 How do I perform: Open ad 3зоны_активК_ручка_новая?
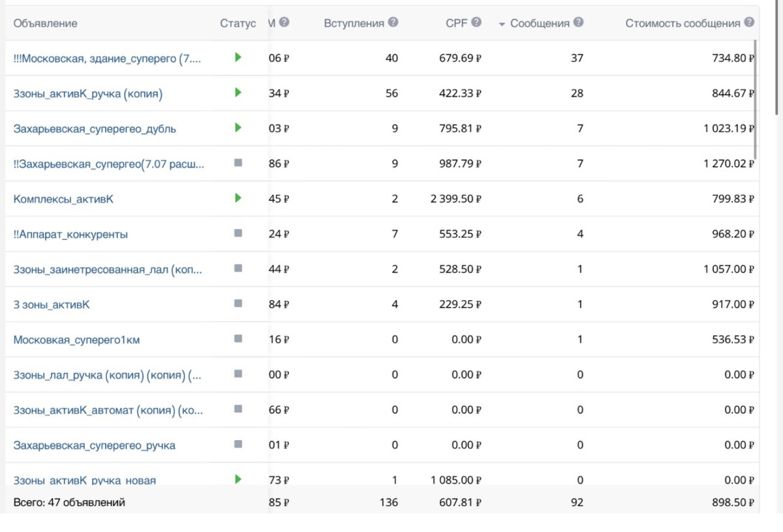85,480
